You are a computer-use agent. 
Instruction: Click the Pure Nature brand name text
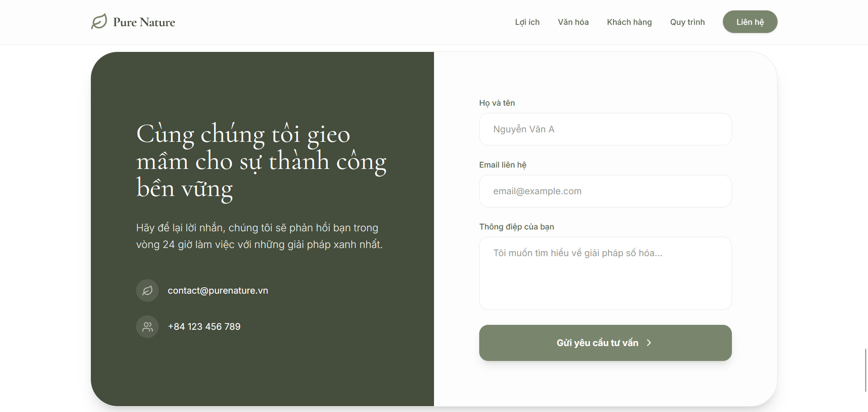(x=144, y=22)
